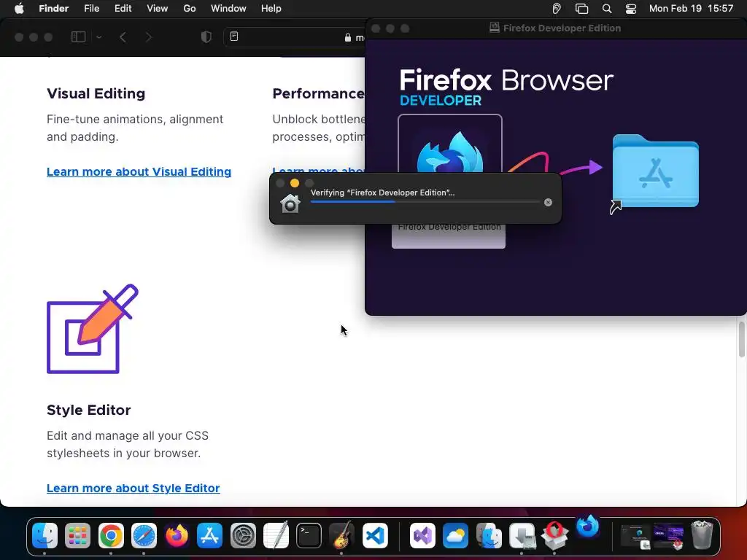Click the overlapping windows menu bar icon
Viewport: 747px width, 560px height.
pyautogui.click(x=581, y=9)
